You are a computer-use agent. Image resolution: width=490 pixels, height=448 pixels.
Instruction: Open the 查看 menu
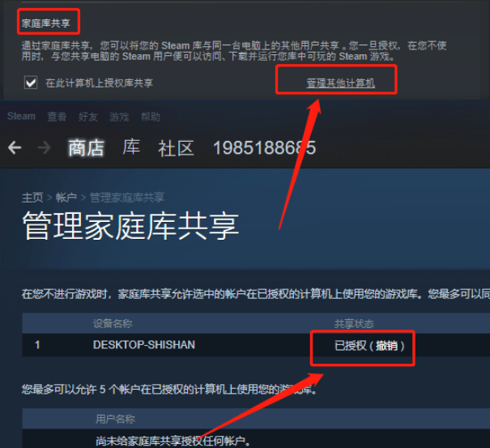click(x=57, y=117)
